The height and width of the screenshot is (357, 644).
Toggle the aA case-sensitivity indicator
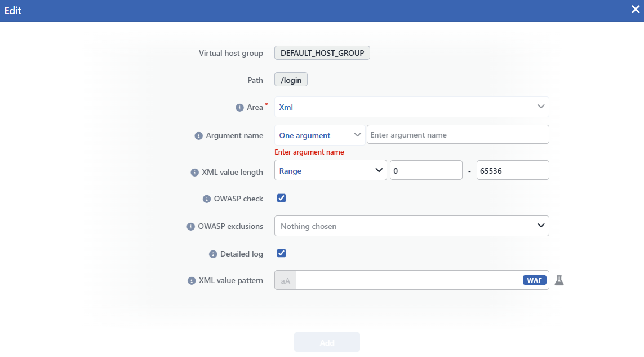pyautogui.click(x=286, y=280)
